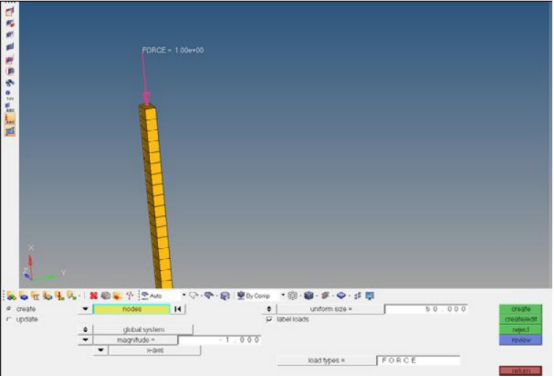
Task: Toggle the label loads checkbox
Action: [269, 319]
